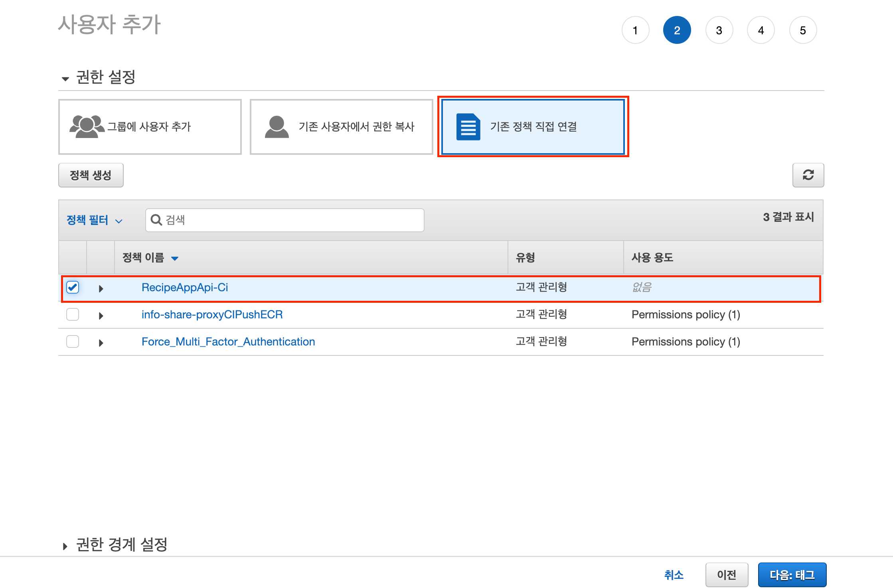
Task: Open the info-share-proxyCIPushECR policy link
Action: [x=212, y=315]
